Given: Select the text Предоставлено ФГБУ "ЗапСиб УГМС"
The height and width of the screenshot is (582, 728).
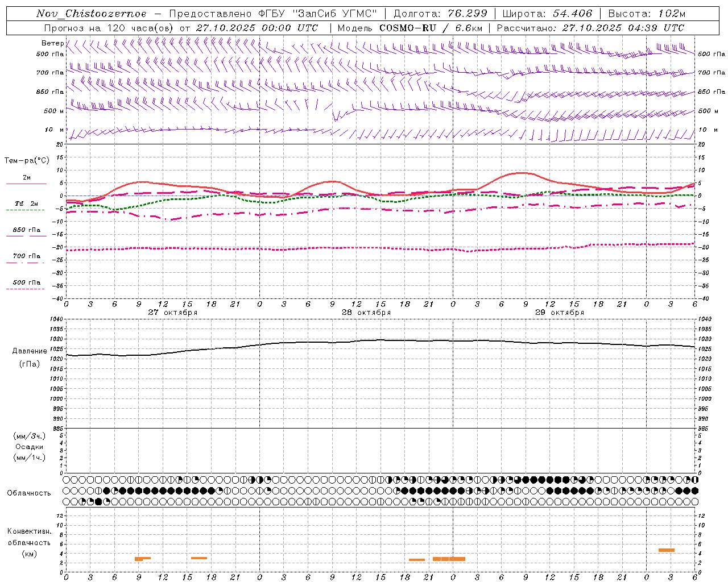Looking at the screenshot, I should (273, 14).
